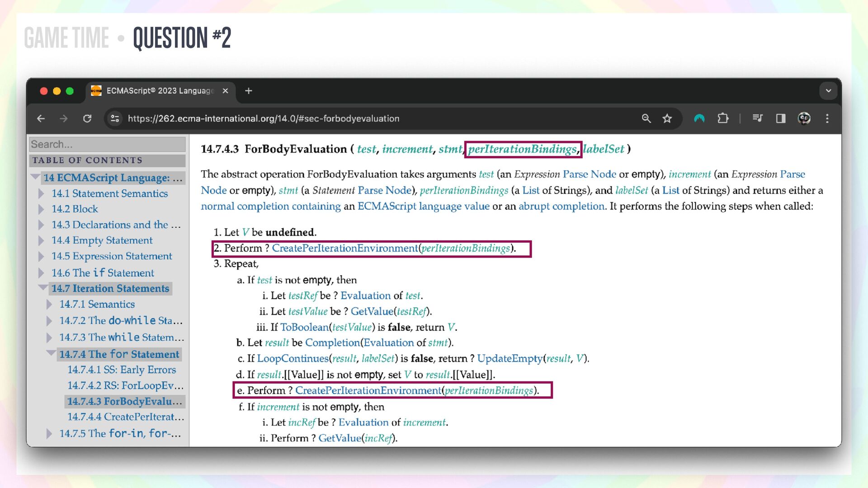
Task: Open the zoom magnifier icon in address bar
Action: (x=646, y=118)
